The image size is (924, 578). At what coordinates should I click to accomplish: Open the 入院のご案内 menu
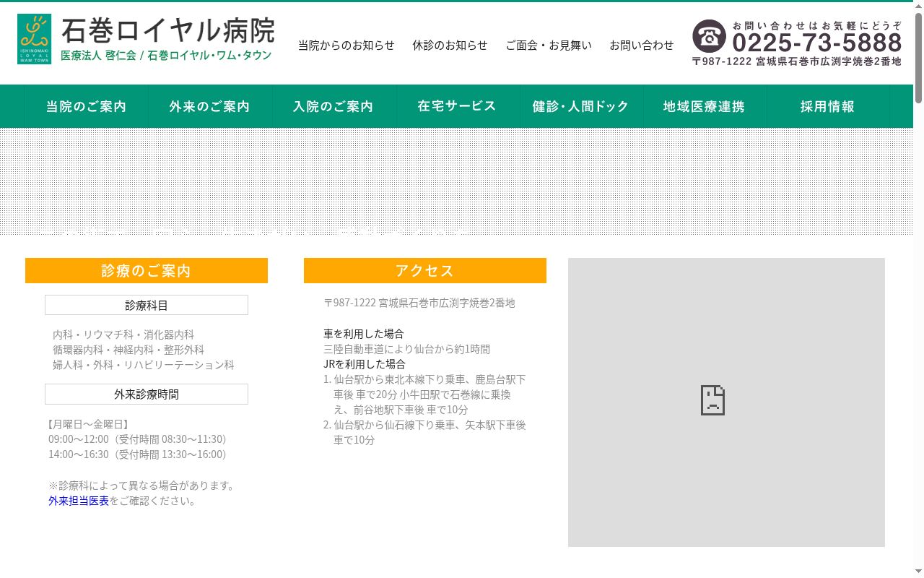pyautogui.click(x=334, y=106)
